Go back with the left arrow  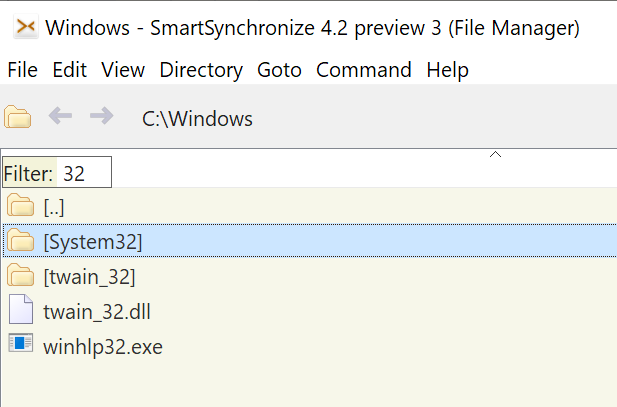(61, 117)
